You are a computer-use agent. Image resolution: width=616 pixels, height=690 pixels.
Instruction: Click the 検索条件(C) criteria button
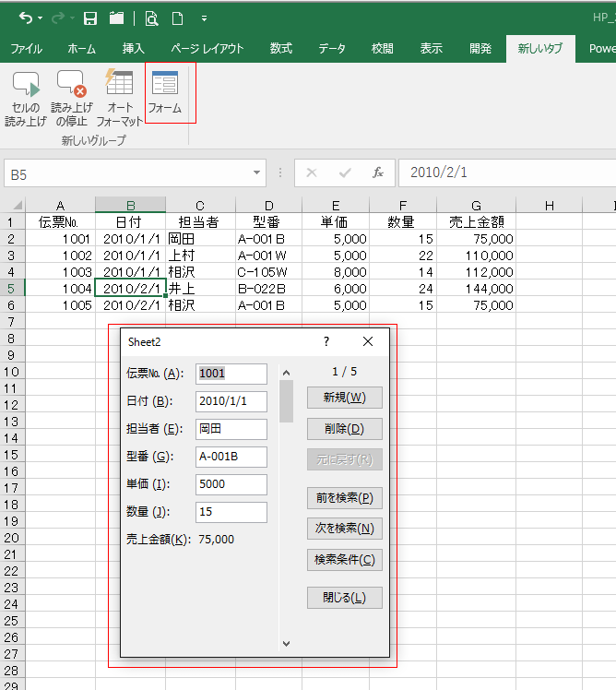(x=344, y=559)
